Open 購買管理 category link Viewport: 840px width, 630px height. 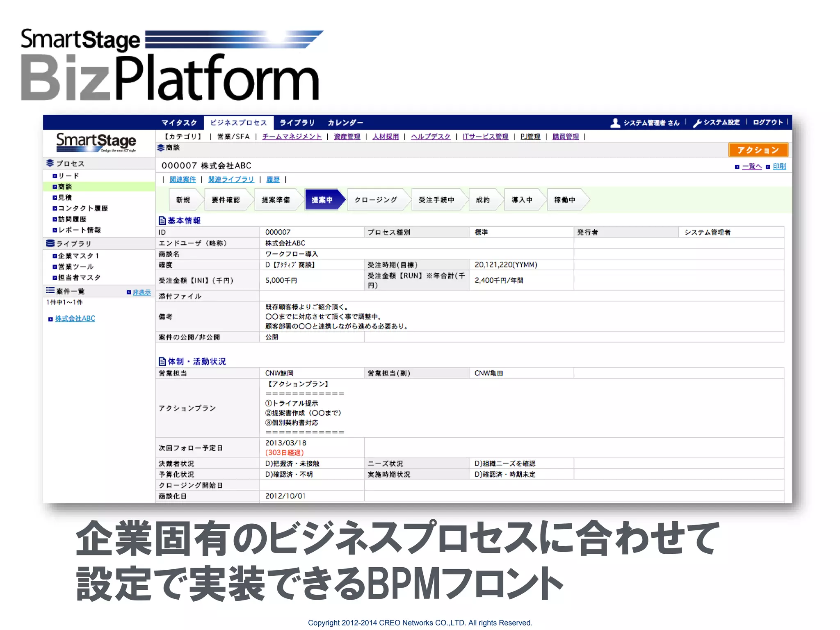pyautogui.click(x=565, y=137)
